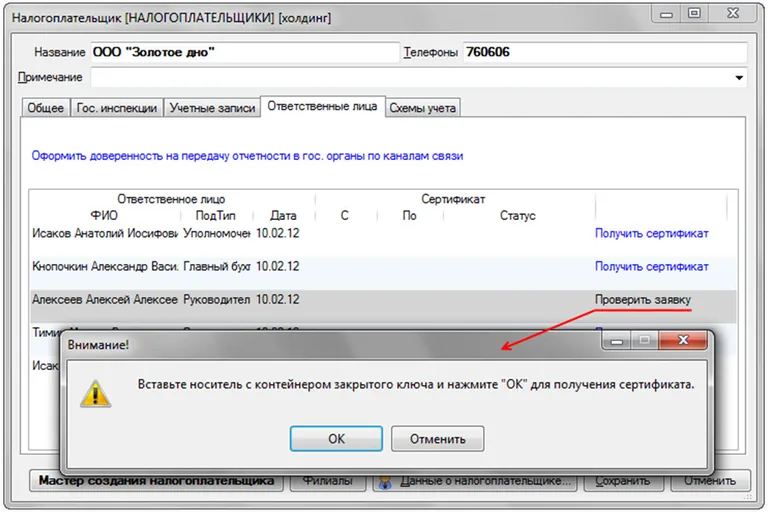Minimize the Внимание! dialog
The height and width of the screenshot is (512, 768).
617,341
